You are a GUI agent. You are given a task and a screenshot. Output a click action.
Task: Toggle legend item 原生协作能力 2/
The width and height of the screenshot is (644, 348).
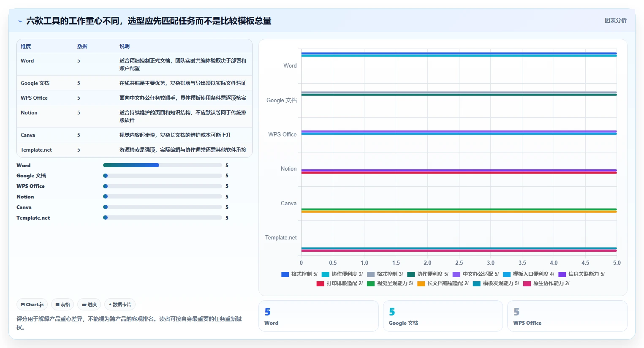point(546,283)
